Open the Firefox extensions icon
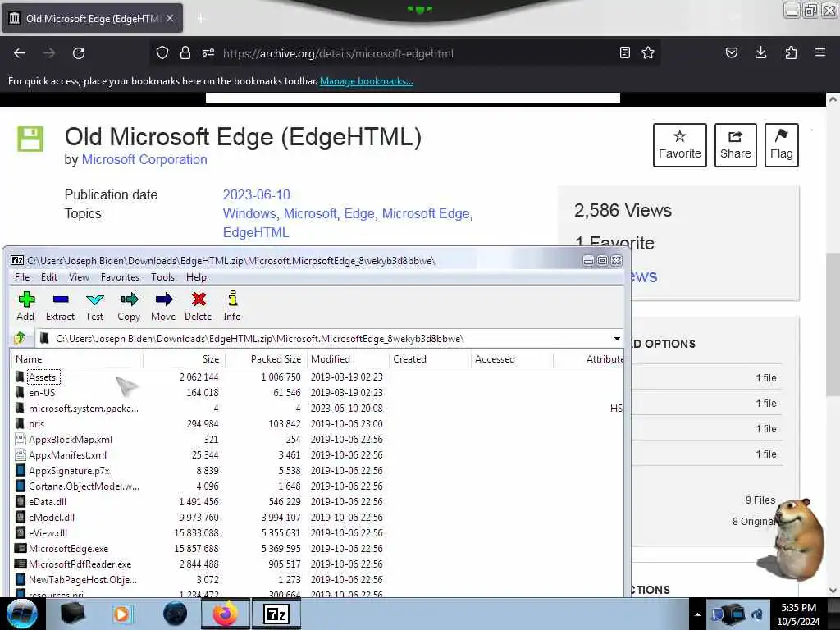Screen dimensions: 840x630 point(791,52)
